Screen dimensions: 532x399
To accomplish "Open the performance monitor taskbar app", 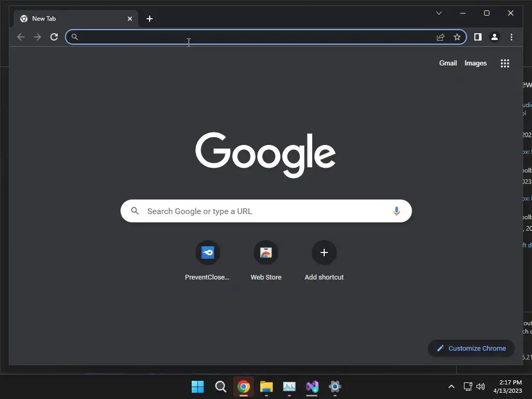I will [289, 387].
